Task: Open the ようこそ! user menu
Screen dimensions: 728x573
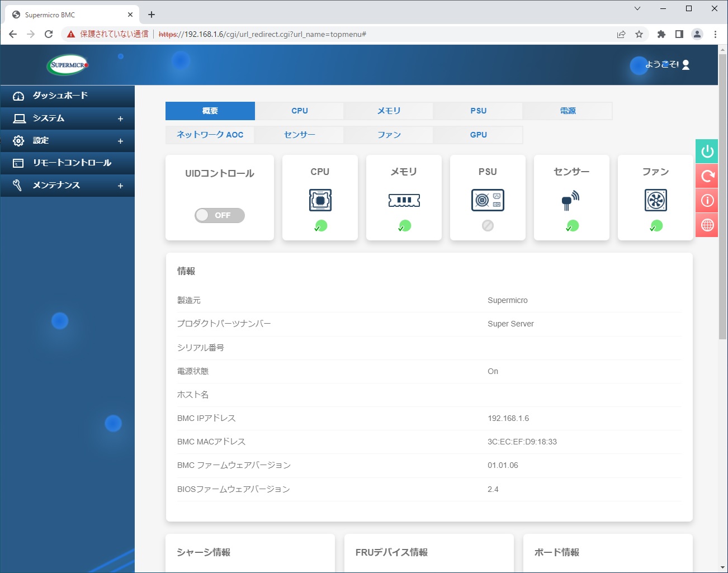Action: click(x=665, y=64)
